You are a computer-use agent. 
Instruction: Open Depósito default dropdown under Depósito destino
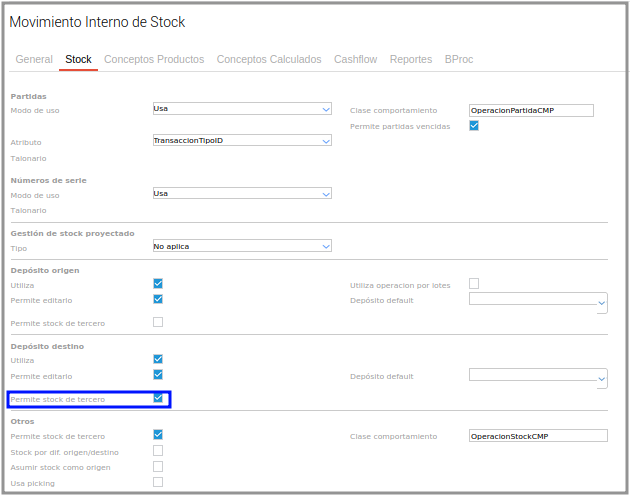[538, 376]
